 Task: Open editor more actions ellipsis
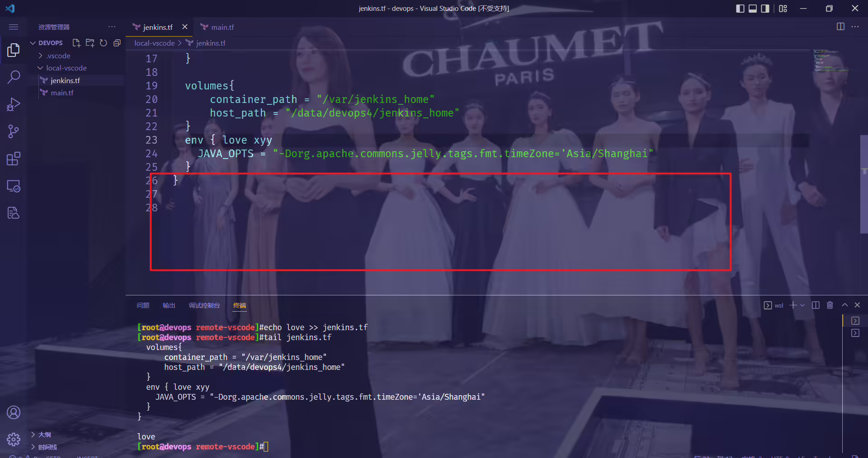tap(855, 27)
